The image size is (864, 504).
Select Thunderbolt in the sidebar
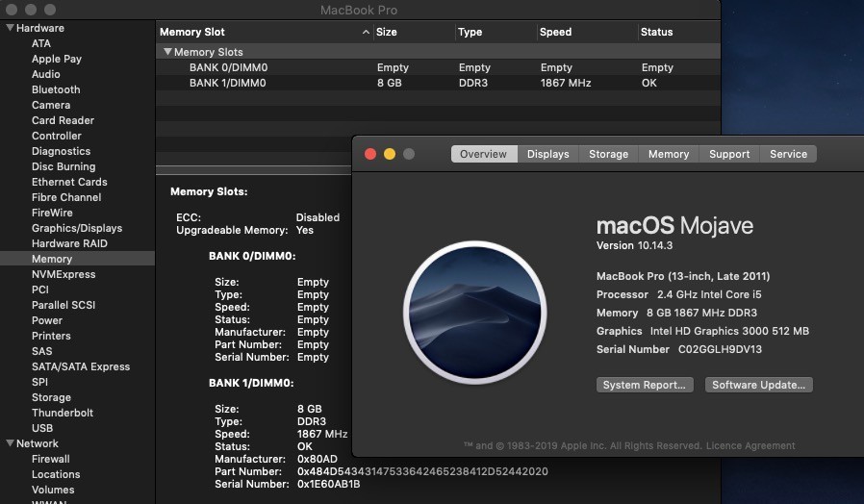click(x=63, y=414)
